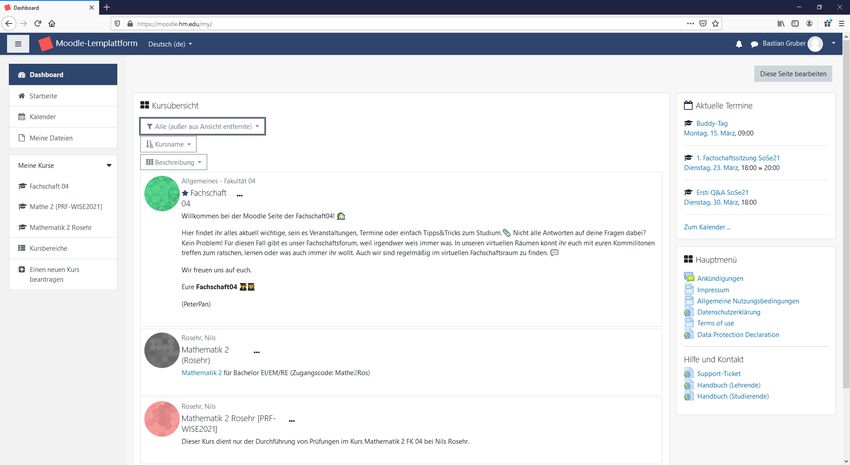Open Deutsch (de) language dropdown
Screen dimensions: 850x465
(170, 44)
